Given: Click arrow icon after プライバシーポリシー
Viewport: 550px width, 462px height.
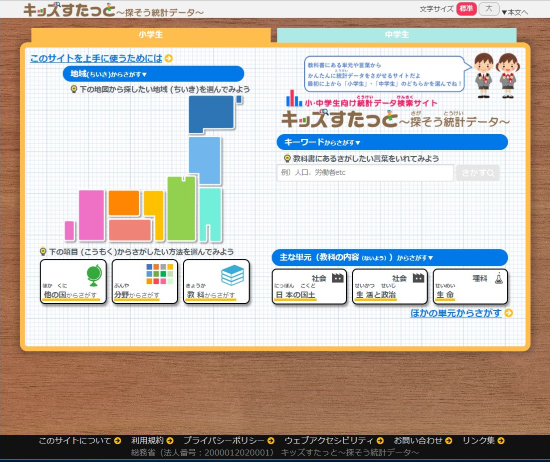Looking at the screenshot, I should (271, 441).
